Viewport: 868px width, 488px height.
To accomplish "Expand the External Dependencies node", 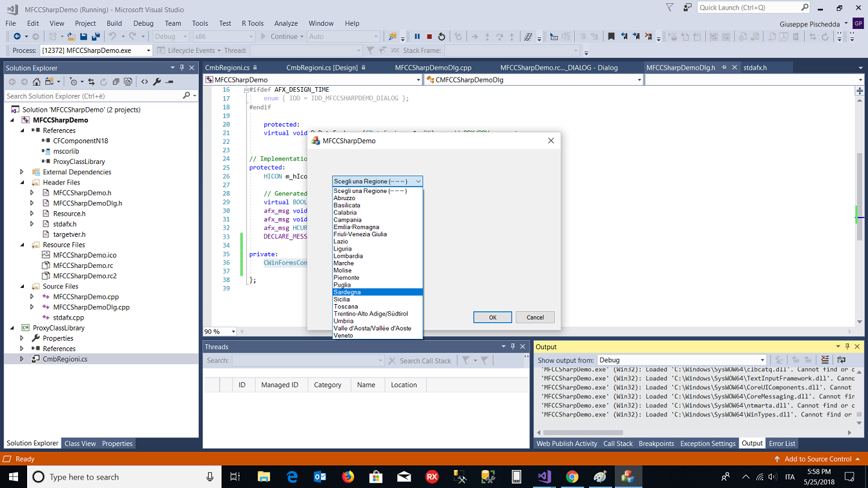I will pos(22,172).
